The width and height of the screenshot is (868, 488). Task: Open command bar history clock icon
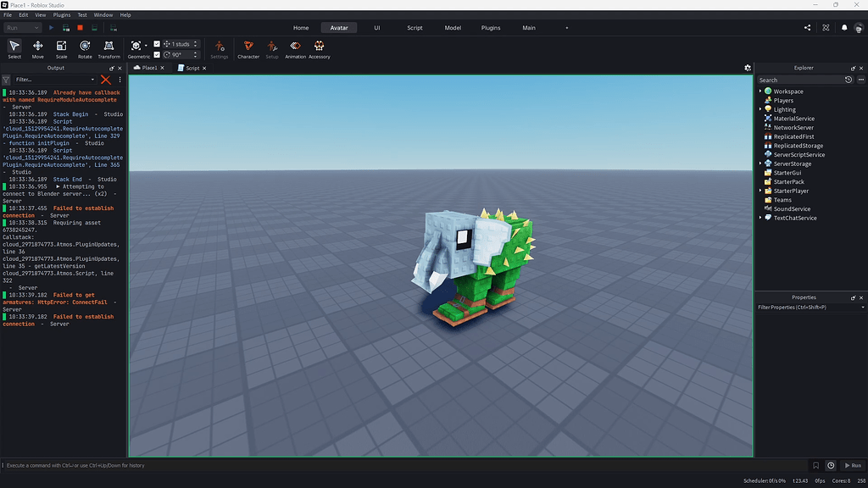coord(831,465)
